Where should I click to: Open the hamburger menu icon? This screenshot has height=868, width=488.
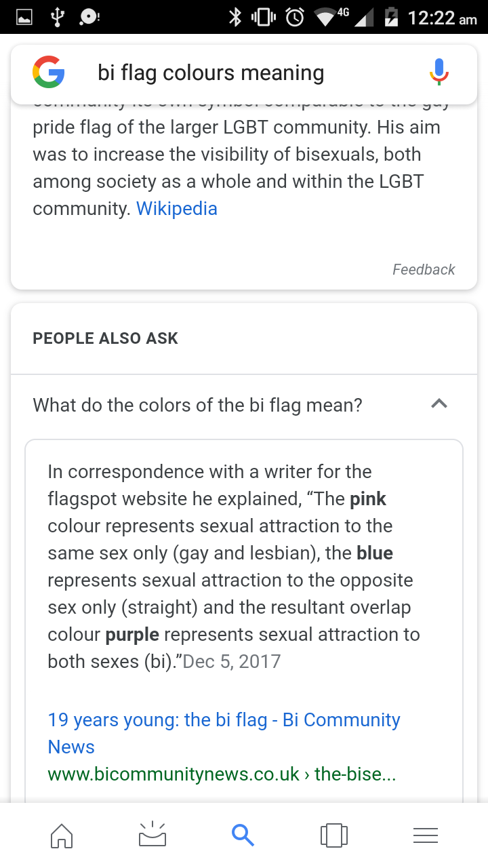click(425, 835)
